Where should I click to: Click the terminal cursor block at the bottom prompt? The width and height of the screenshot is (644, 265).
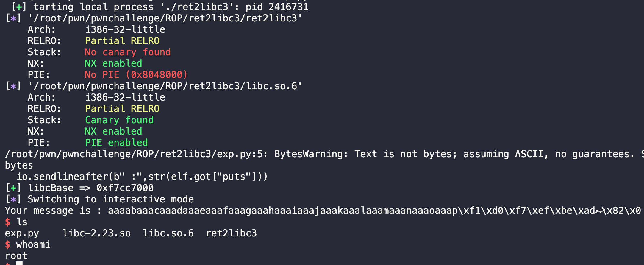pos(19,263)
